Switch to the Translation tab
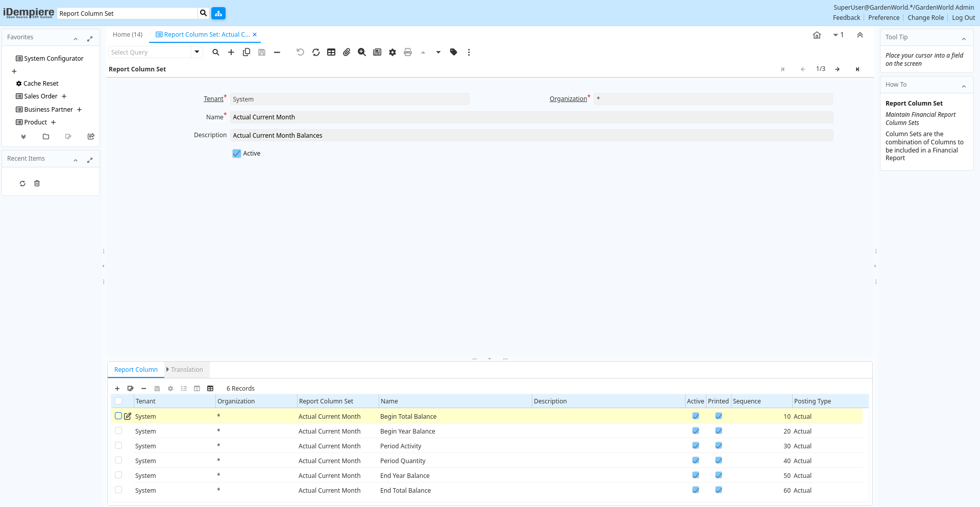The image size is (980, 507). (x=187, y=370)
